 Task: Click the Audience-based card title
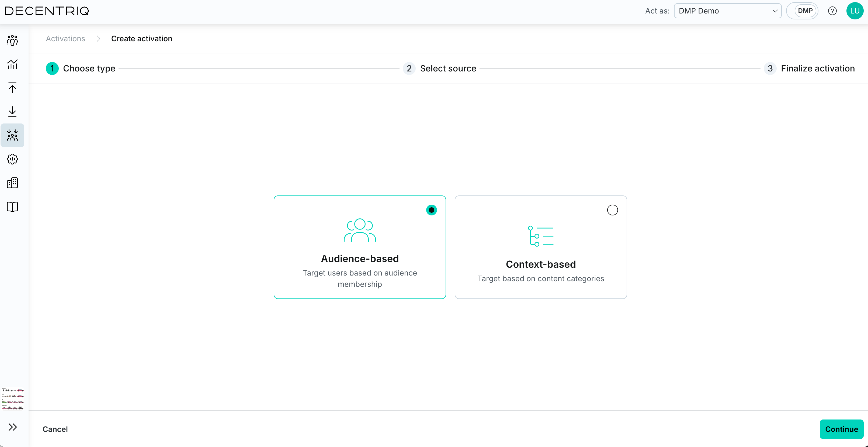pos(360,259)
